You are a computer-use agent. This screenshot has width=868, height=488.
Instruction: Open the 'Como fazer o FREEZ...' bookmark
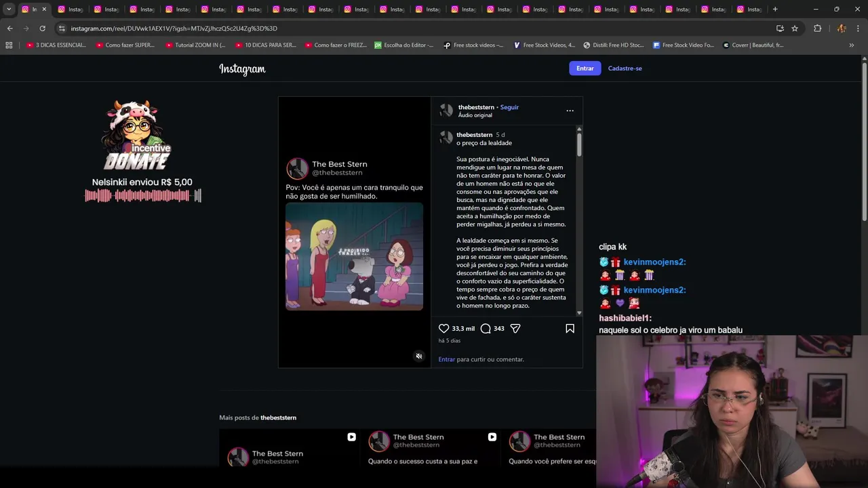pos(335,45)
